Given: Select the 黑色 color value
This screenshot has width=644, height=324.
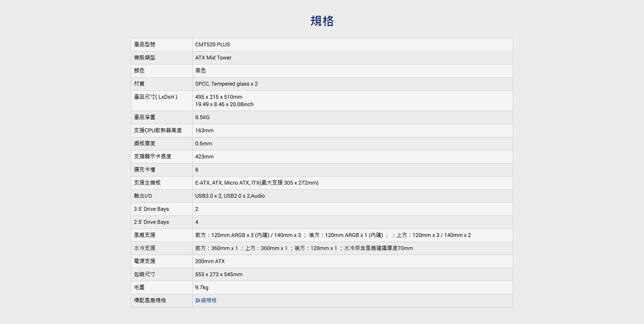Looking at the screenshot, I should [x=200, y=71].
